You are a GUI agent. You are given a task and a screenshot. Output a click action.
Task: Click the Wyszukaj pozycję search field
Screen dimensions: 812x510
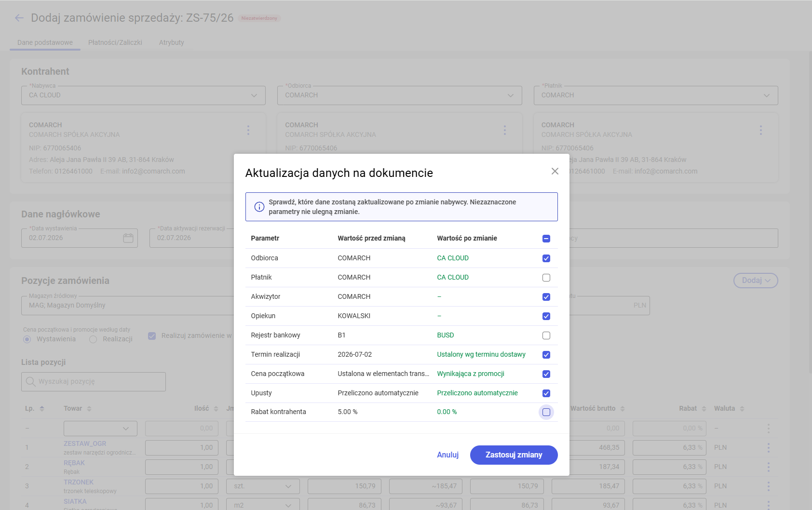click(94, 382)
